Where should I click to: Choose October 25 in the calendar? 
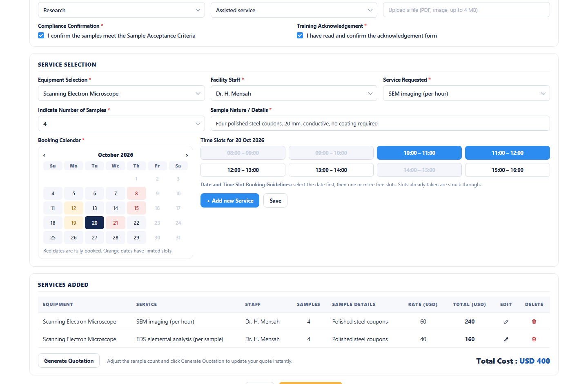click(53, 237)
